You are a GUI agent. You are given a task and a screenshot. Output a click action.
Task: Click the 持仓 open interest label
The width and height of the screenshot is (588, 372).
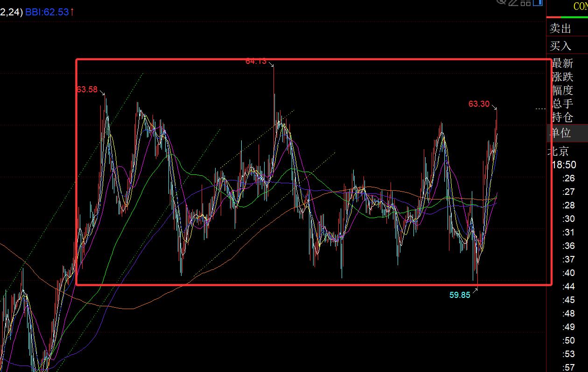(562, 117)
